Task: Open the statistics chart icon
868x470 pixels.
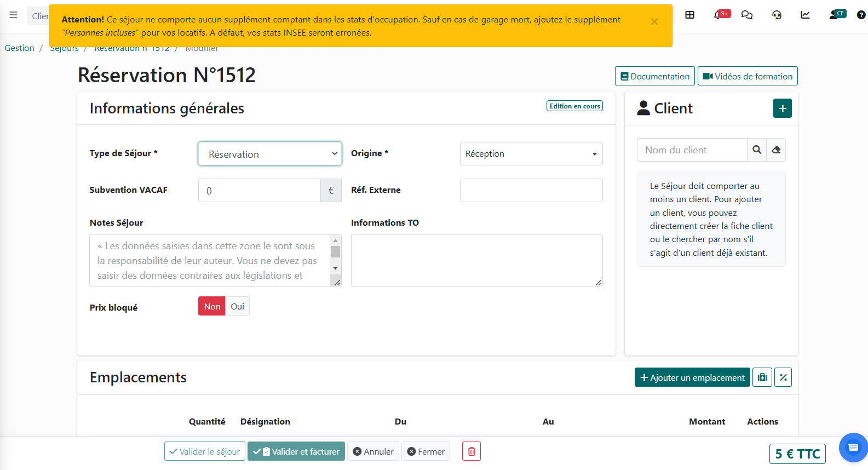Action: click(x=805, y=15)
